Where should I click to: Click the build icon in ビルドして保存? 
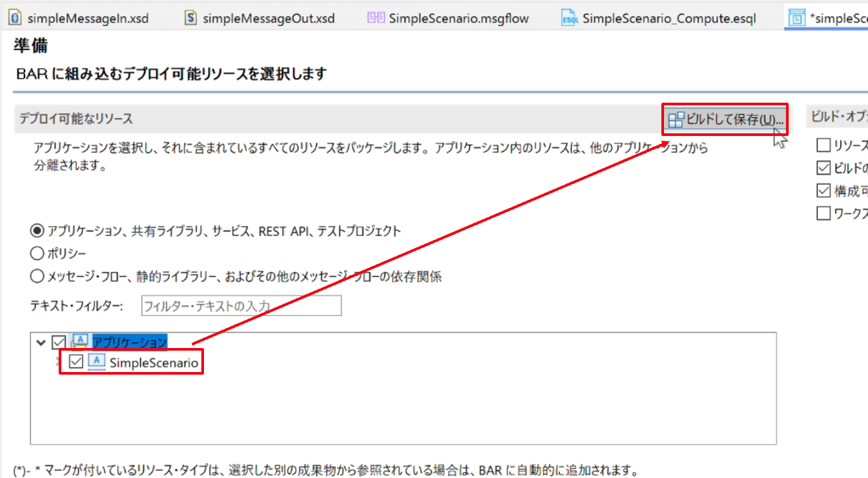[676, 120]
